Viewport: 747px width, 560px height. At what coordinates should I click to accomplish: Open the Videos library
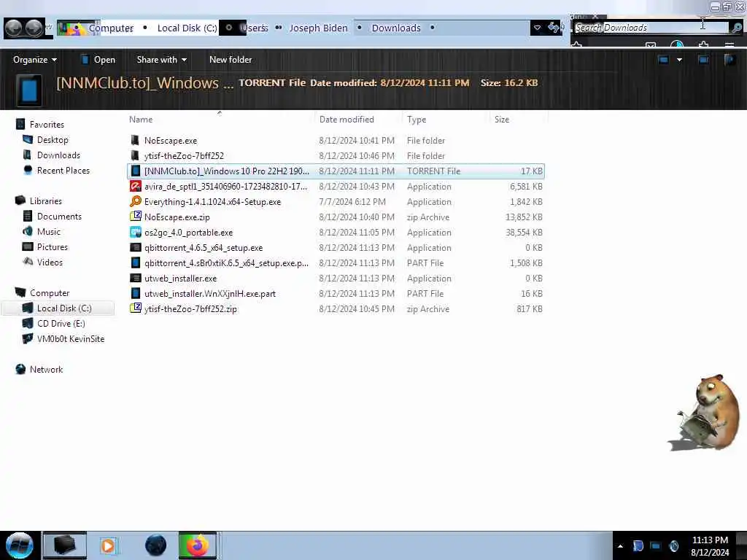(50, 262)
